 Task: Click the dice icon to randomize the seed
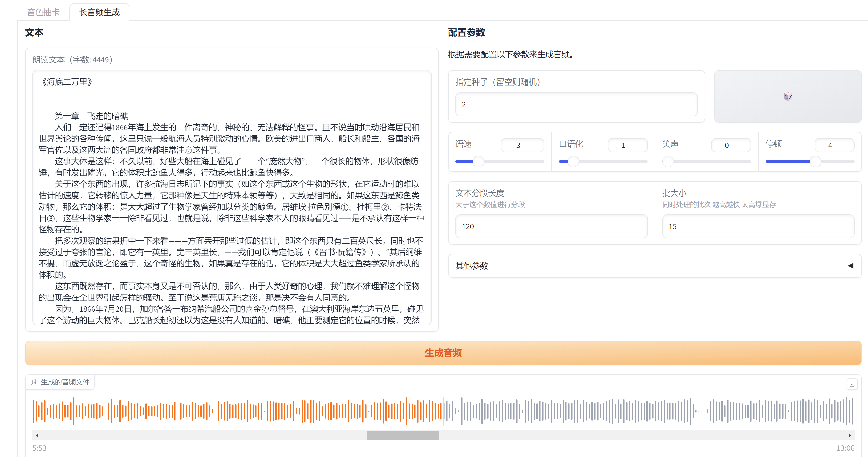pos(787,97)
